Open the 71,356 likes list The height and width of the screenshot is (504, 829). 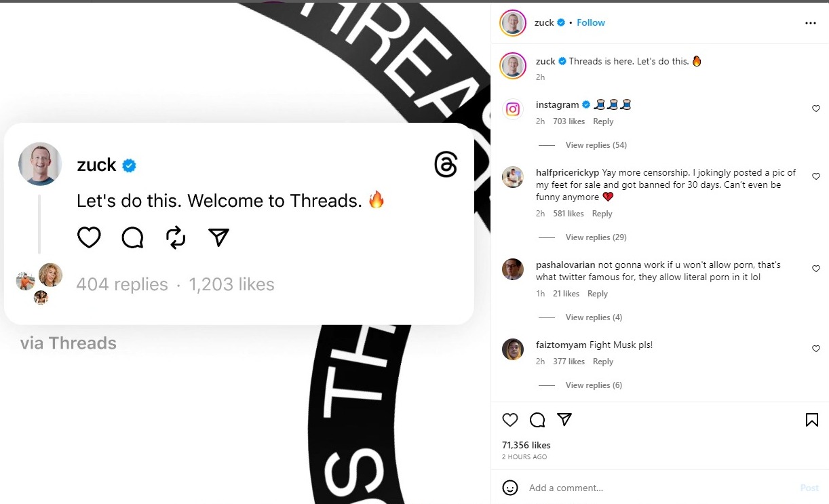click(x=526, y=445)
